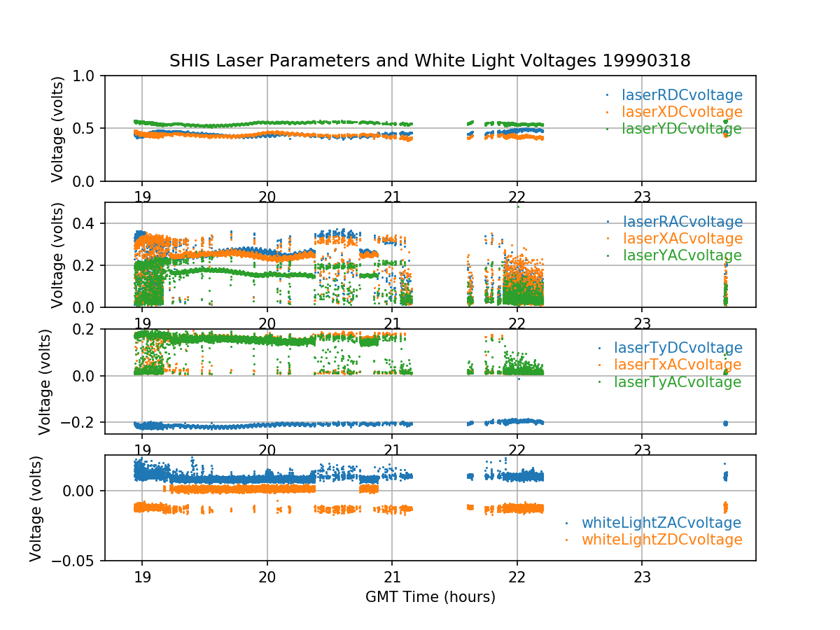Click the GMT Time (hours) axis label

click(x=430, y=597)
